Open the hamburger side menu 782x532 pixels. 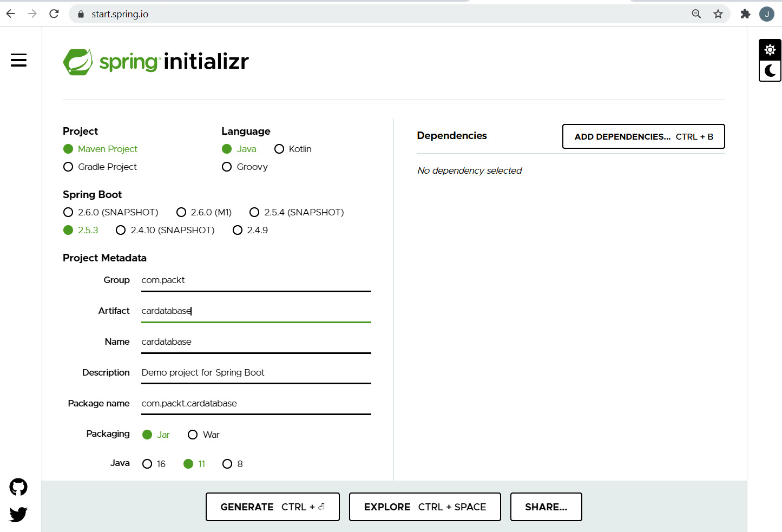(19, 60)
